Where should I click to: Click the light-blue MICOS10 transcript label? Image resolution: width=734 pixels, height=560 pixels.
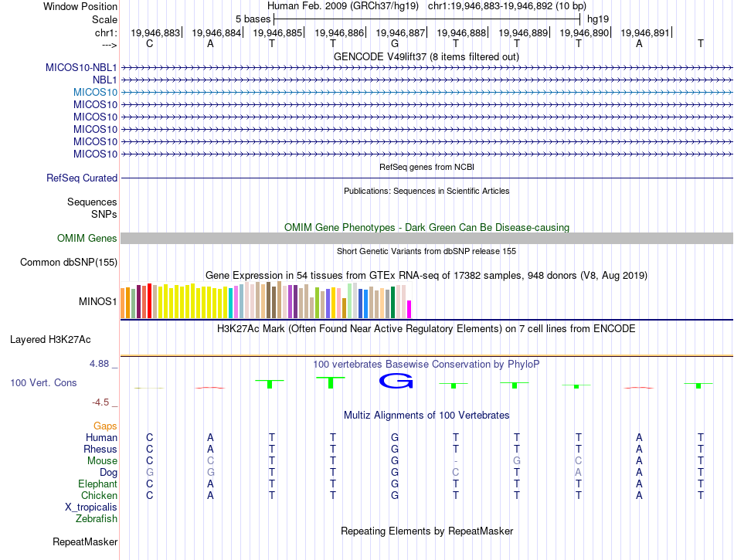[95, 92]
